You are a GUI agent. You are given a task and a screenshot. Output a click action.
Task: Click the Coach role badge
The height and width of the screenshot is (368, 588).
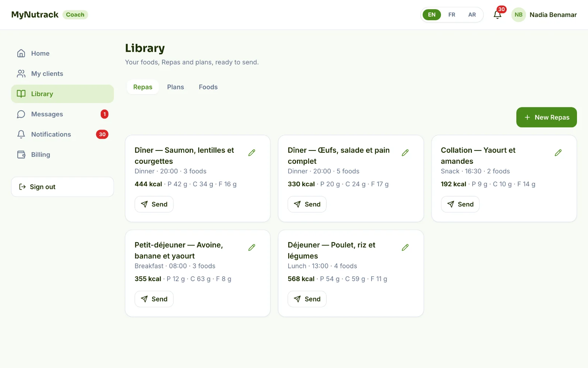click(x=75, y=15)
